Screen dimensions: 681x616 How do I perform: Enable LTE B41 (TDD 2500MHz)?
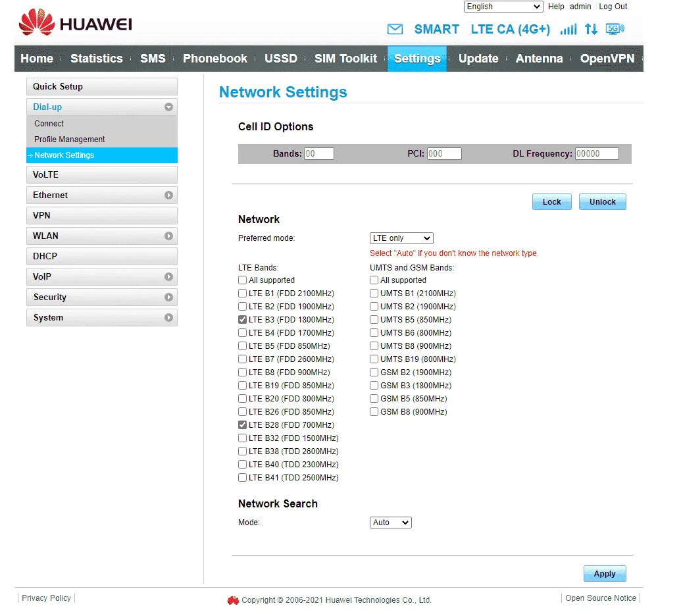point(242,477)
